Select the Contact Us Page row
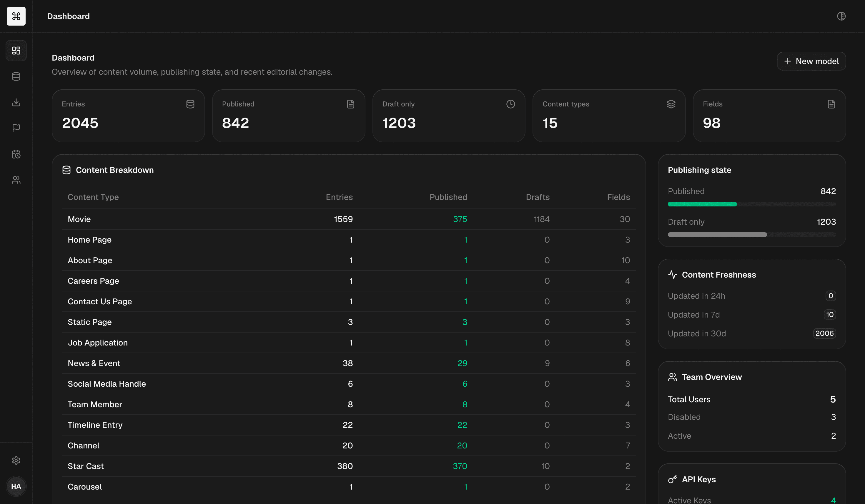865x504 pixels. [349, 302]
